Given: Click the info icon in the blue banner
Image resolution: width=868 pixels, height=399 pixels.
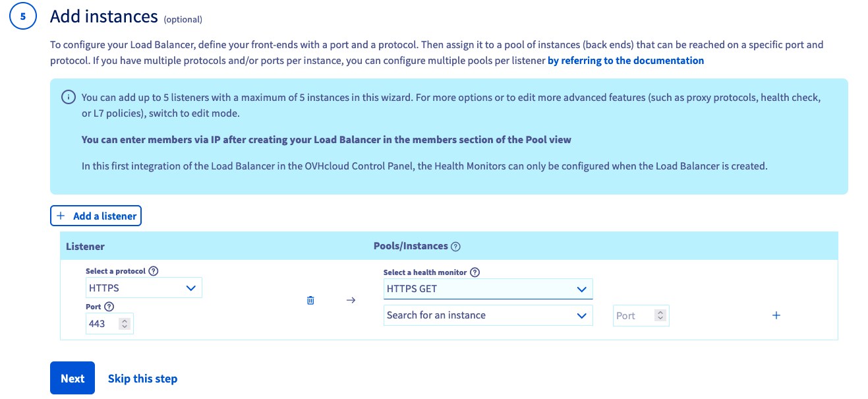Looking at the screenshot, I should 68,98.
